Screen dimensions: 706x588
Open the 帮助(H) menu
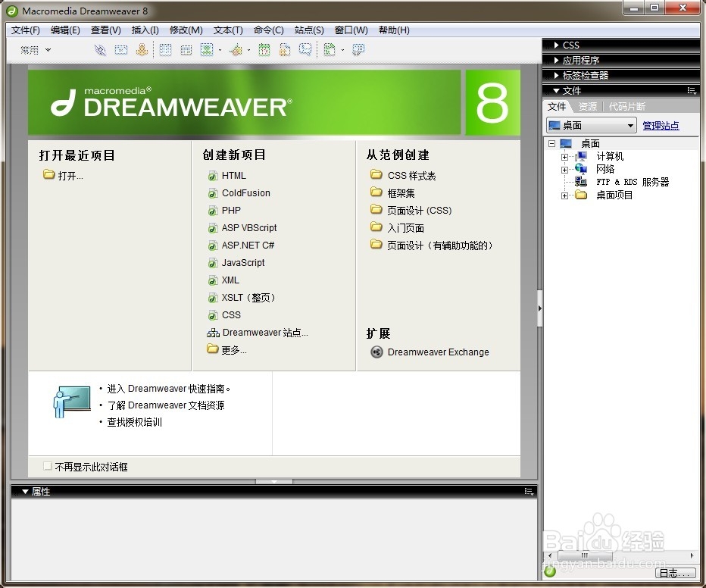394,30
